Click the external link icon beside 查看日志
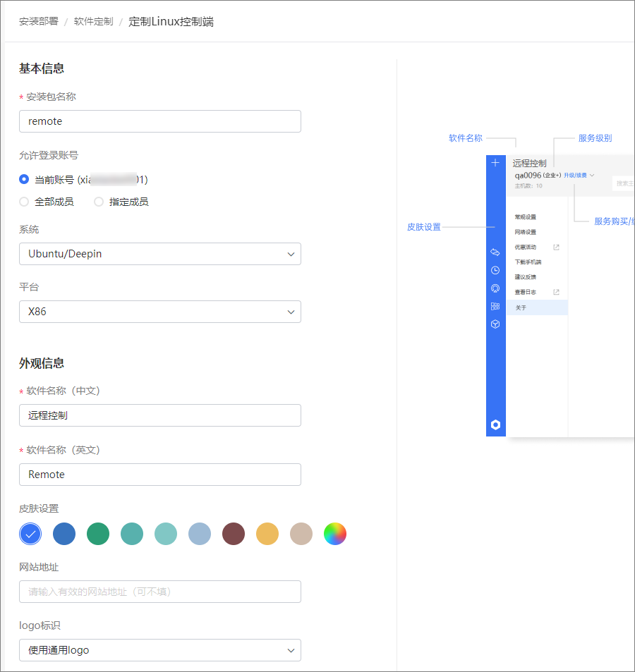 [x=556, y=292]
